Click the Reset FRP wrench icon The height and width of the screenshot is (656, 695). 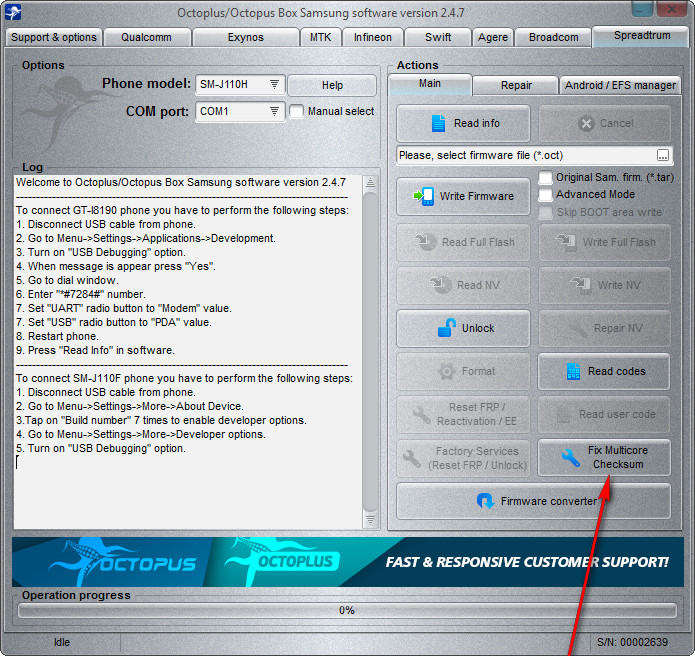click(x=421, y=414)
